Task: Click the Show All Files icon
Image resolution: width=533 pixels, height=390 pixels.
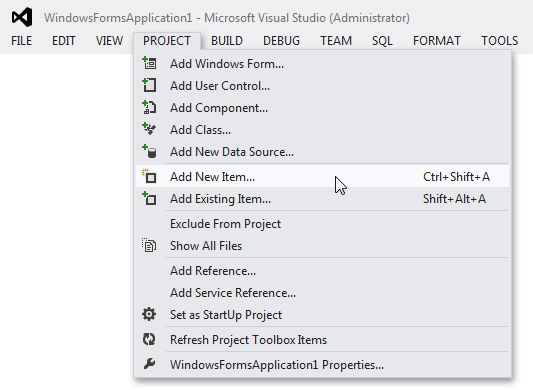Action: point(149,245)
